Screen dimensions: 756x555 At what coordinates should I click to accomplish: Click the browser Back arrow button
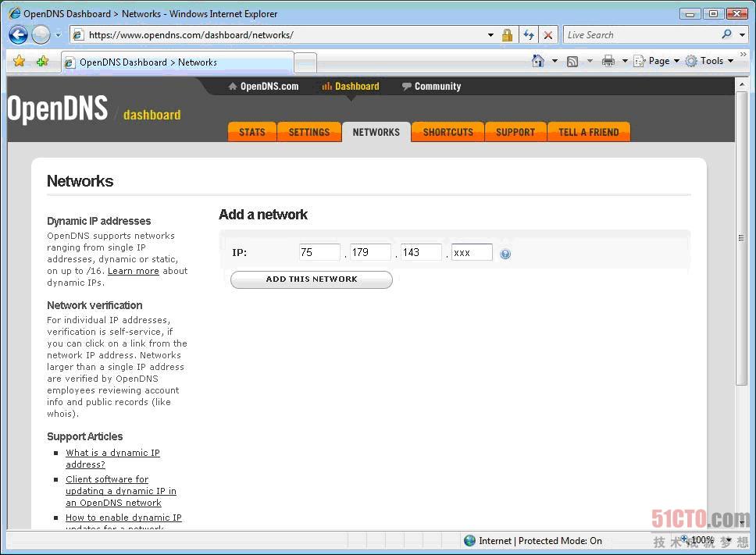point(18,34)
